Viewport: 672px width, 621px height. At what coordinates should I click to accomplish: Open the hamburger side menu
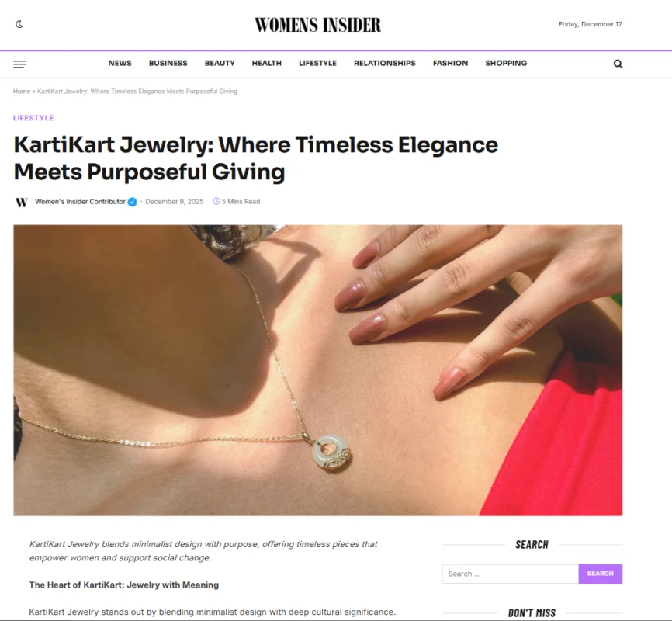pos(19,64)
